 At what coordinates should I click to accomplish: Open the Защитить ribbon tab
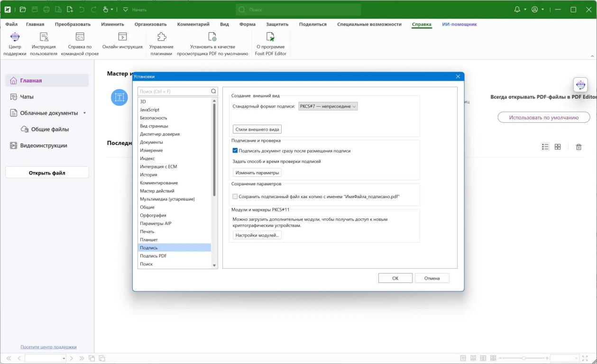(277, 24)
